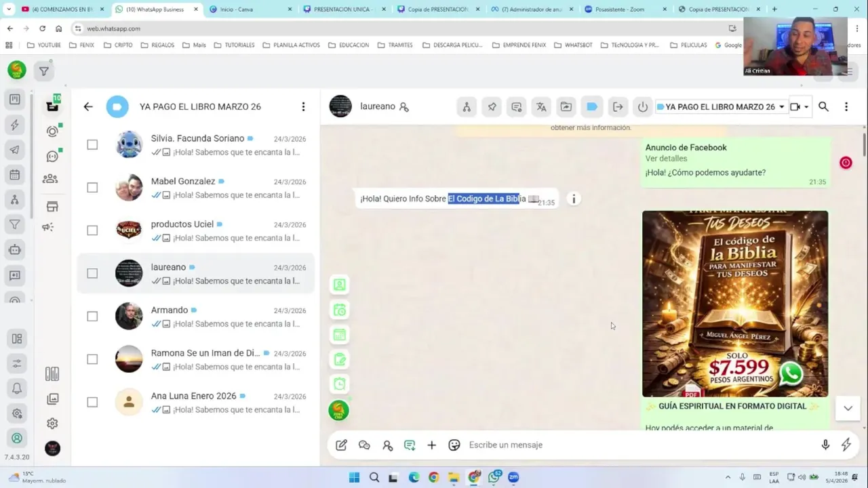Open the chats inbox icon with the 10 badge
Image resolution: width=868 pixels, height=488 pixels.
52,105
